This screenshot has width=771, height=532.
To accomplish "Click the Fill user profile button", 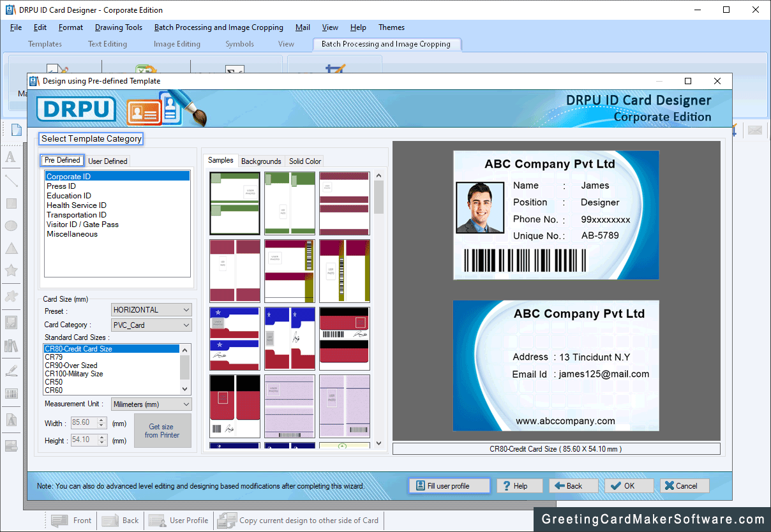I will [x=449, y=486].
